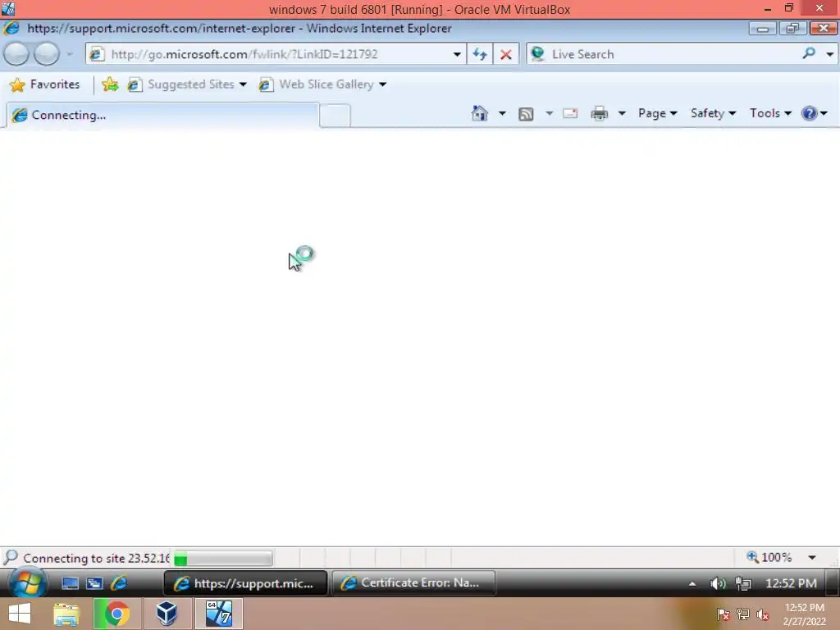Open the recent pages dropdown arrow
The height and width of the screenshot is (630, 840).
tap(69, 54)
